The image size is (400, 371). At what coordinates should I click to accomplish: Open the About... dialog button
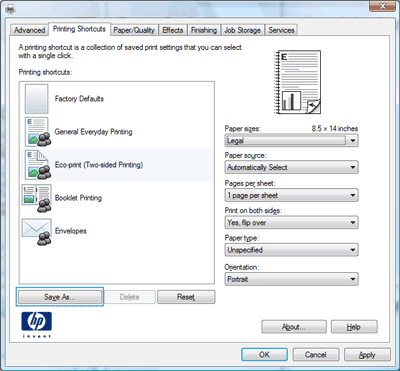294,327
